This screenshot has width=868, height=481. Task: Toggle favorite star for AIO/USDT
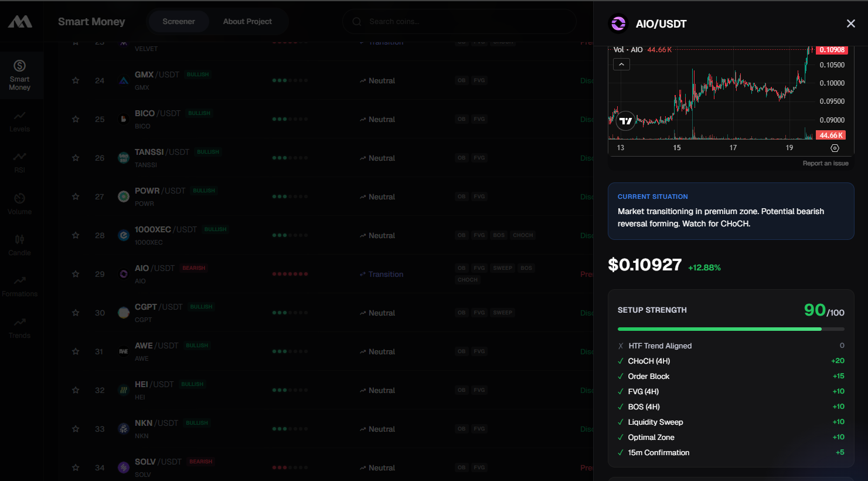(x=76, y=274)
